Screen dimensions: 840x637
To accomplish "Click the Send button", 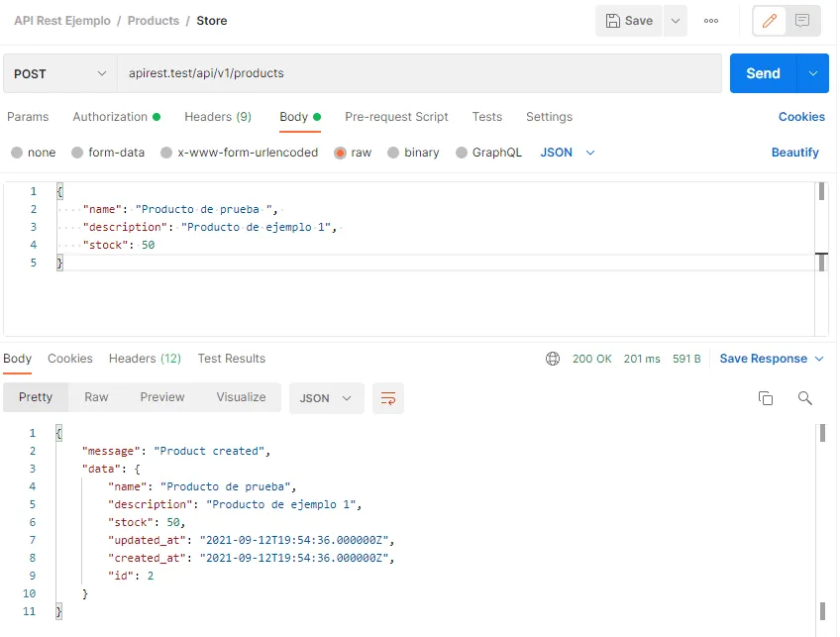I will click(x=762, y=73).
